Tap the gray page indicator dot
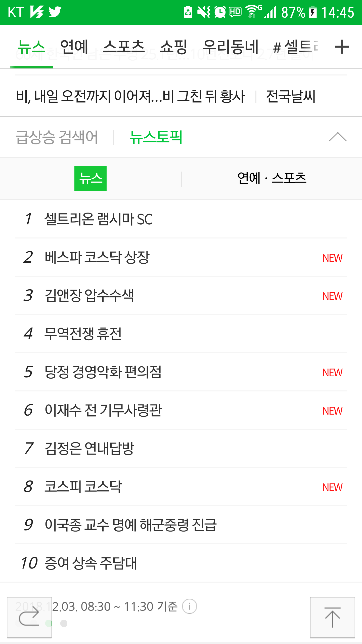This screenshot has height=644, width=362. [x=64, y=623]
